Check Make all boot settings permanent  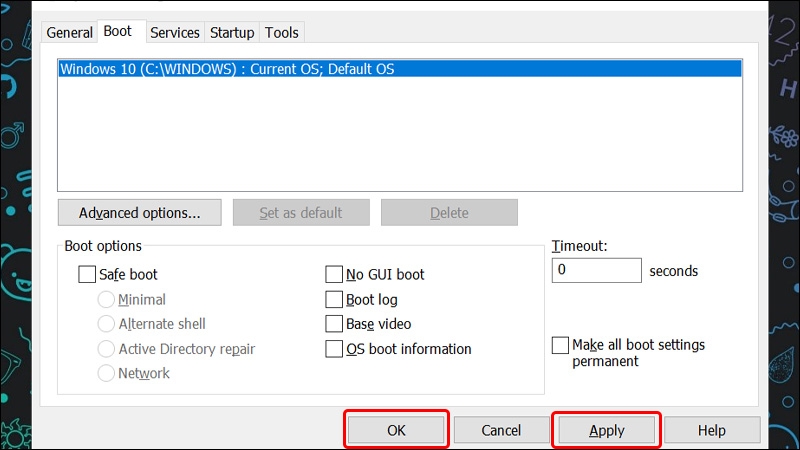coord(560,345)
